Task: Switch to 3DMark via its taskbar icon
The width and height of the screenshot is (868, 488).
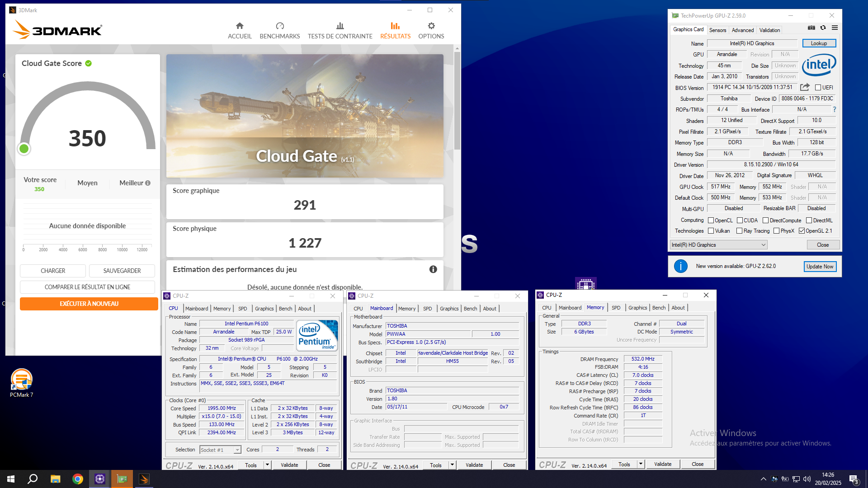Action: pyautogui.click(x=144, y=479)
